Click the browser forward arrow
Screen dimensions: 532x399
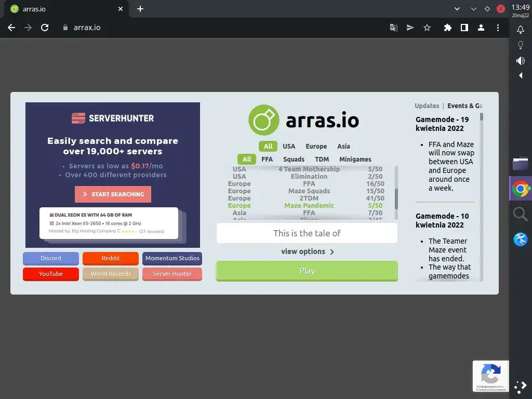tap(28, 28)
